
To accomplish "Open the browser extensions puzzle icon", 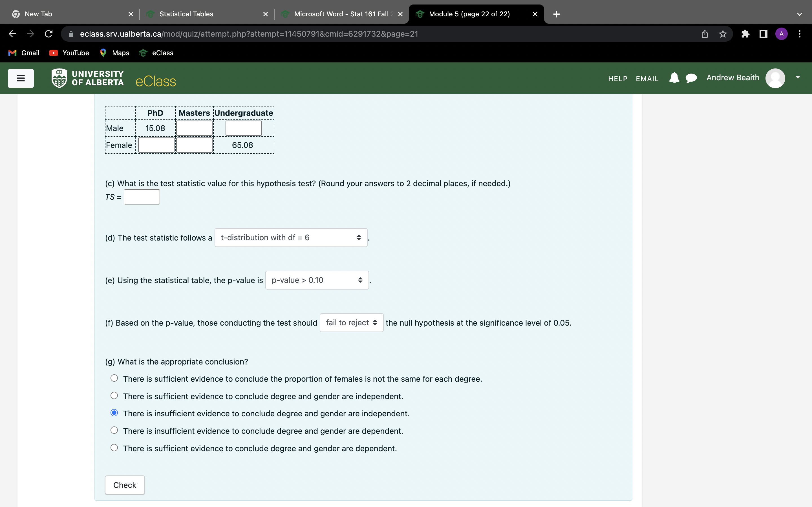I will tap(745, 34).
